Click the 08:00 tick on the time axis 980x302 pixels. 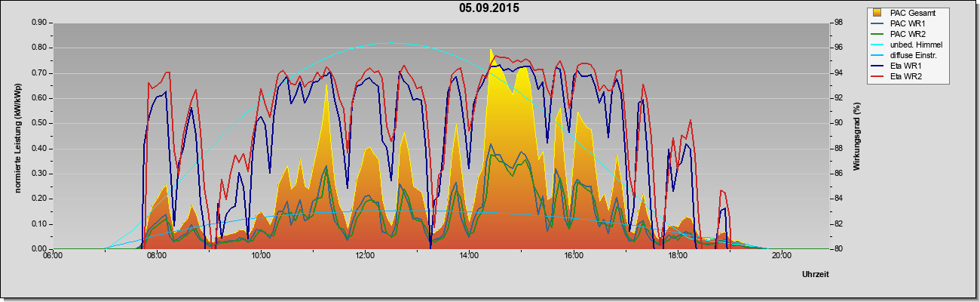click(156, 256)
